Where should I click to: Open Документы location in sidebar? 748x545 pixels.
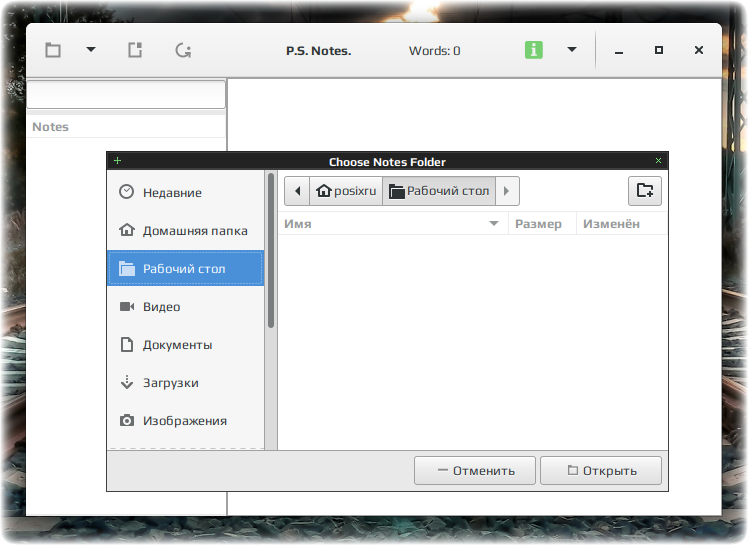(186, 345)
